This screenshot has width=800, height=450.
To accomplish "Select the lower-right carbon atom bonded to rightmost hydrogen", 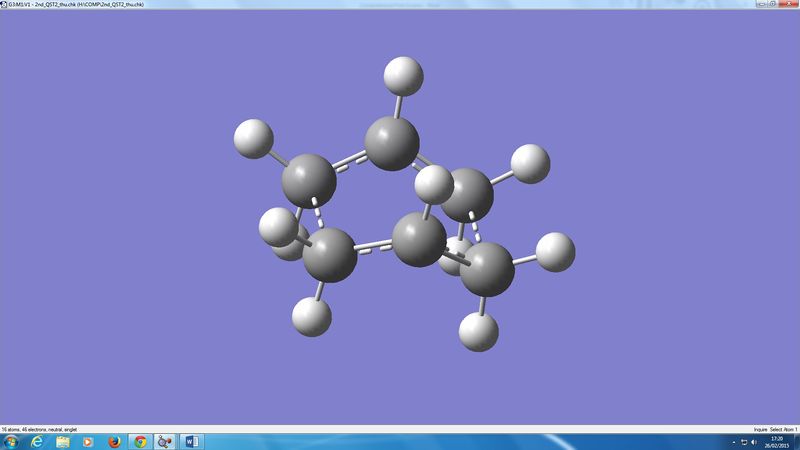I will coord(487,269).
